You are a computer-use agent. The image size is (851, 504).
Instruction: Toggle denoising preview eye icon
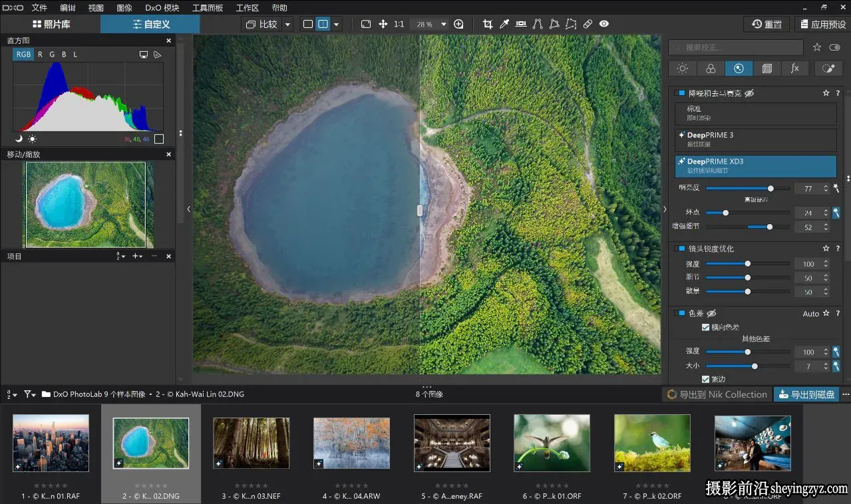click(x=749, y=94)
